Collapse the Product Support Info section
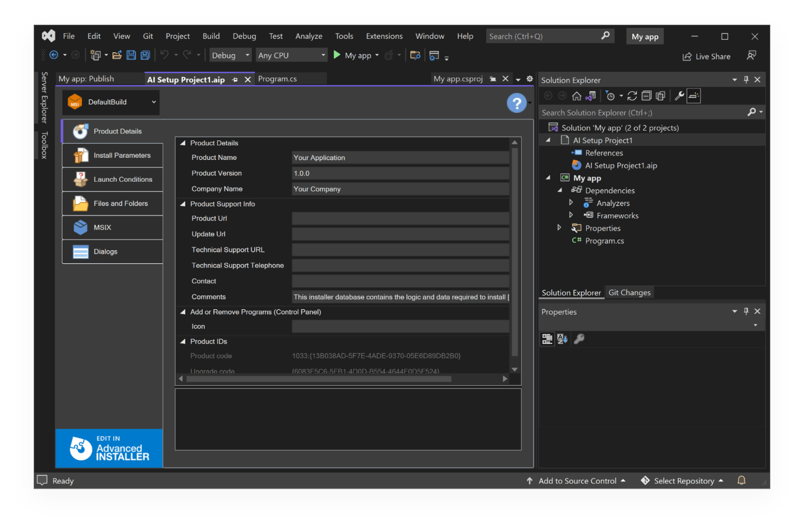Screen dimensions: 804x532 pos(182,204)
